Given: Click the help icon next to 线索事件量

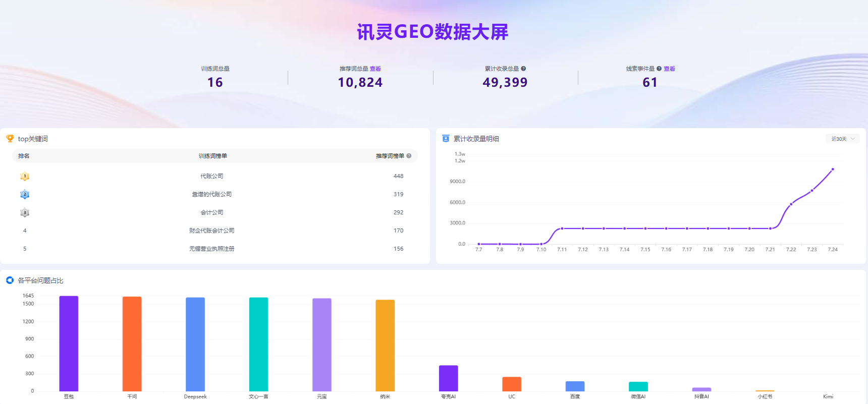Looking at the screenshot, I should [x=659, y=69].
